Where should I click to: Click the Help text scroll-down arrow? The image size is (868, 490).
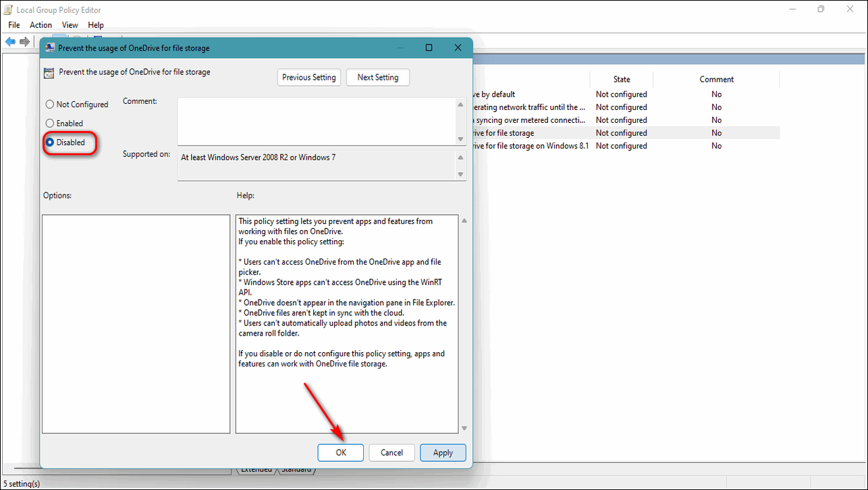[x=464, y=428]
